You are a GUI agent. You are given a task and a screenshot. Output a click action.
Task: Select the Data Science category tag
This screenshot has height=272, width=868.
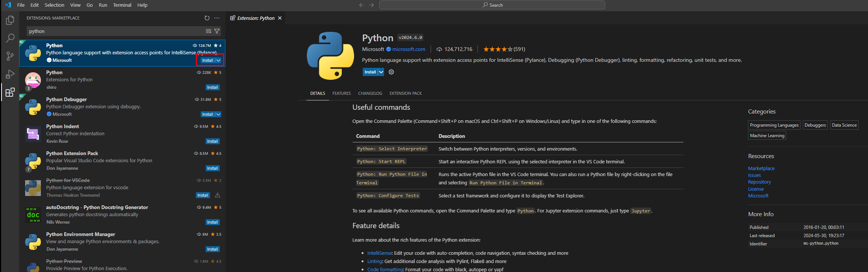click(844, 125)
